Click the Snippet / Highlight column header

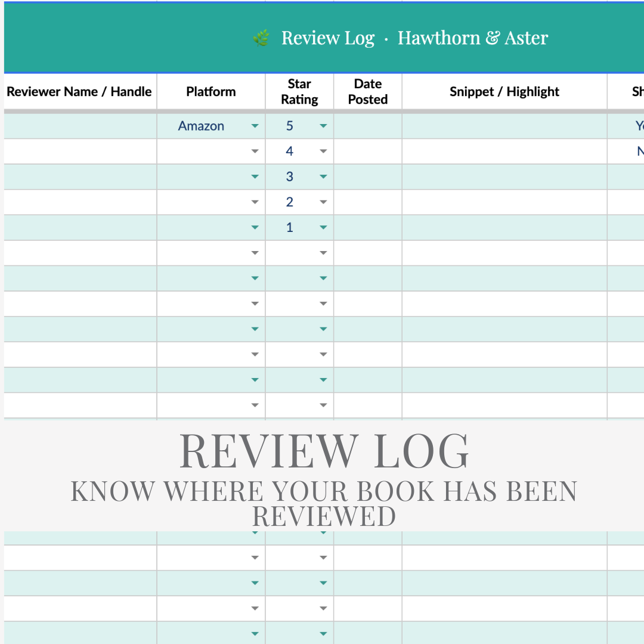tap(504, 92)
